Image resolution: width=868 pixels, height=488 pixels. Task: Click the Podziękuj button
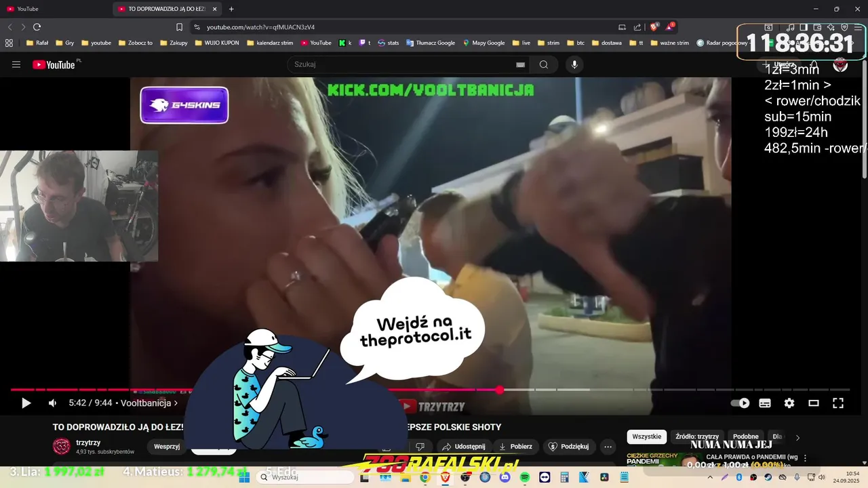(570, 447)
